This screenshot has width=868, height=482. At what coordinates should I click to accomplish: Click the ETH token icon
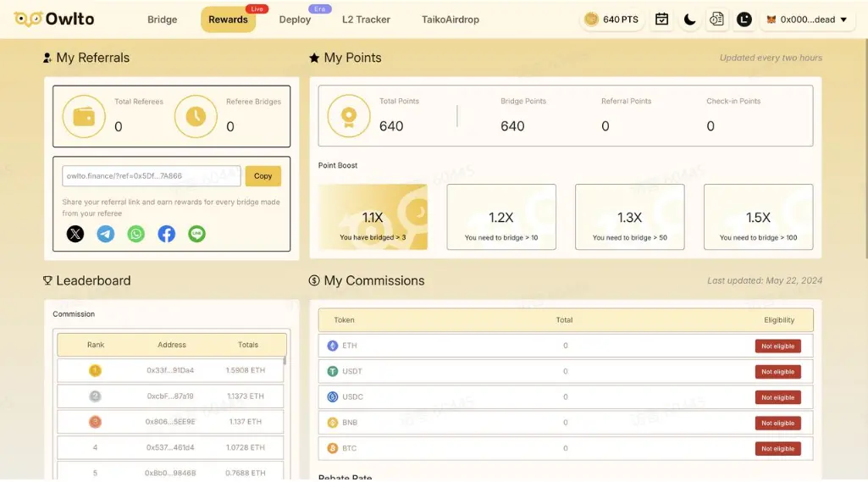(x=333, y=346)
